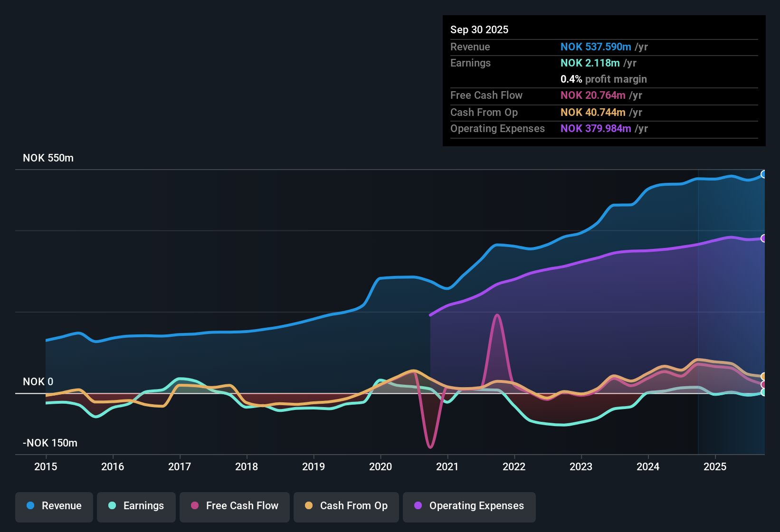780x532 pixels.
Task: Click the blue Revenue legend dot
Action: (x=30, y=506)
